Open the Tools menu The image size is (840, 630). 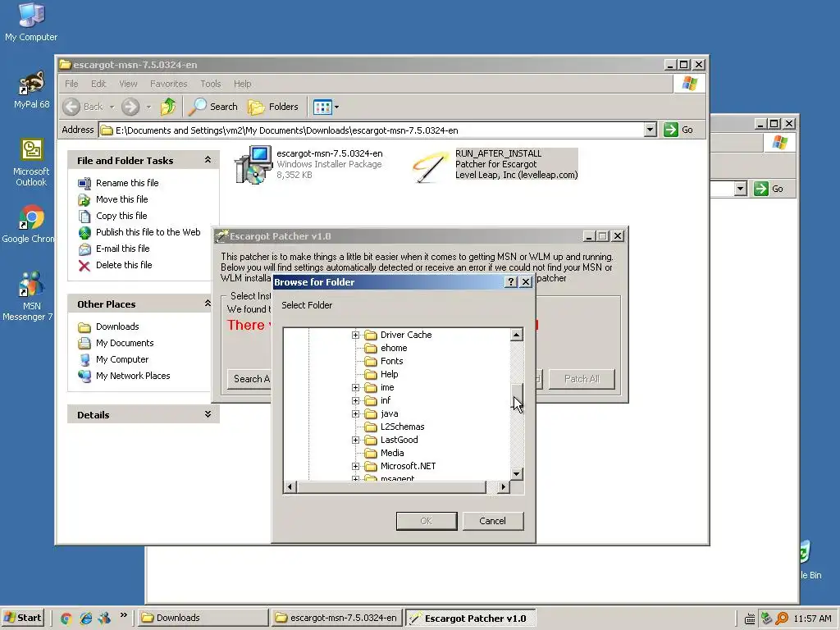[211, 84]
